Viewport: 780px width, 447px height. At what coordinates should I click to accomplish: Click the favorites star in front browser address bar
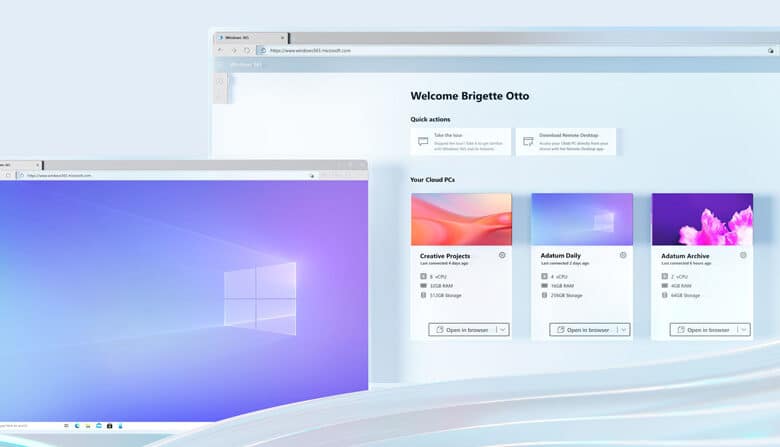(312, 176)
